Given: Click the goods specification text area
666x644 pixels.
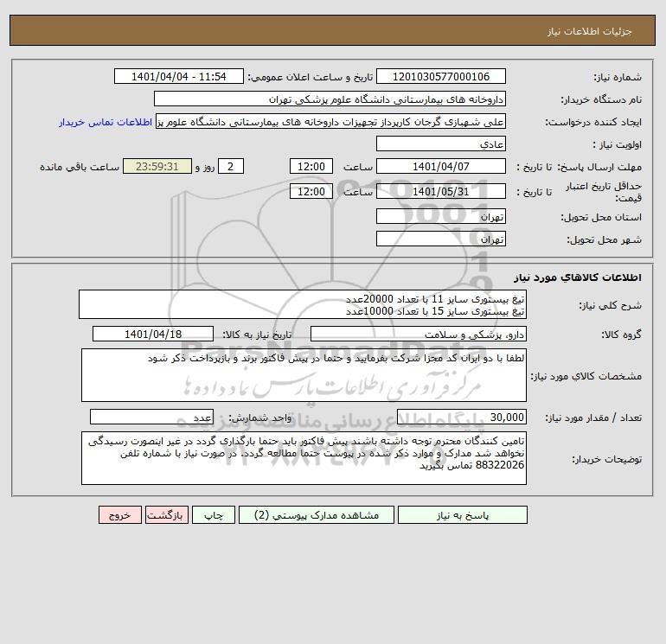Looking at the screenshot, I should pyautogui.click(x=304, y=375).
